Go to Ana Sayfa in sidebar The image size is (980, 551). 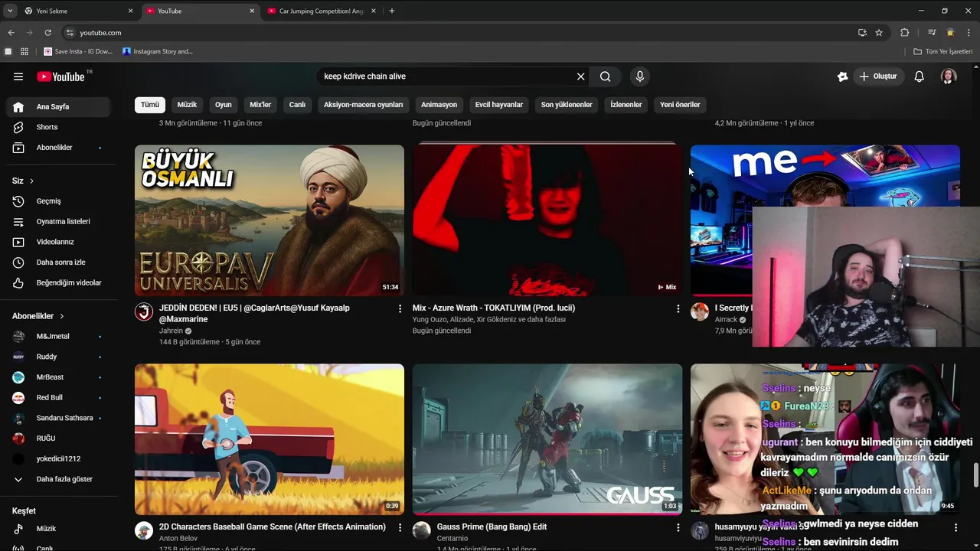(58, 106)
